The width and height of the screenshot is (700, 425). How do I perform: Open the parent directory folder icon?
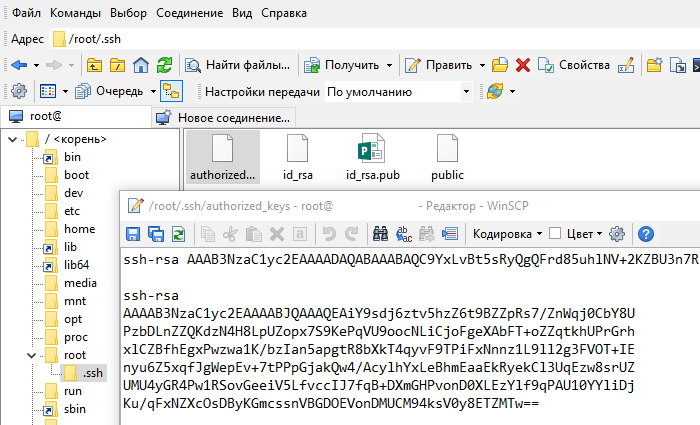click(x=94, y=65)
